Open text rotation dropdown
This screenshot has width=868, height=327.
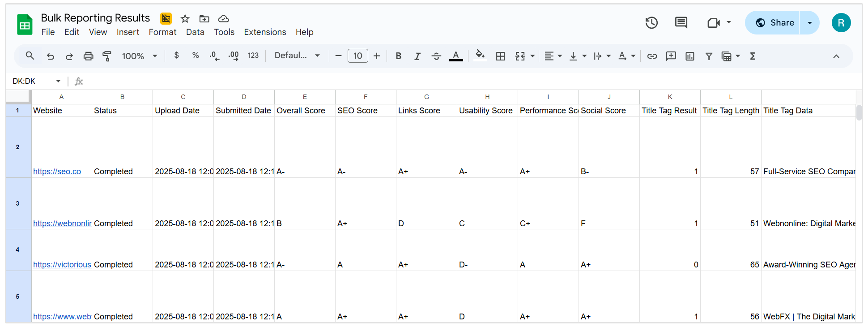click(x=626, y=56)
